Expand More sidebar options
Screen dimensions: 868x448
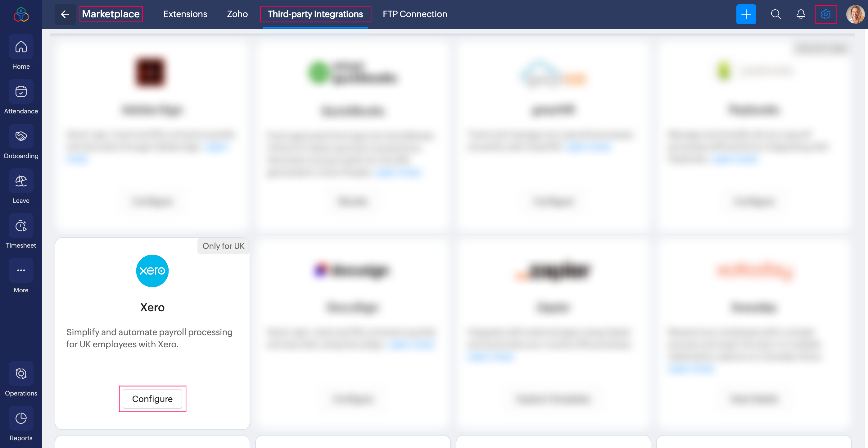click(x=21, y=271)
